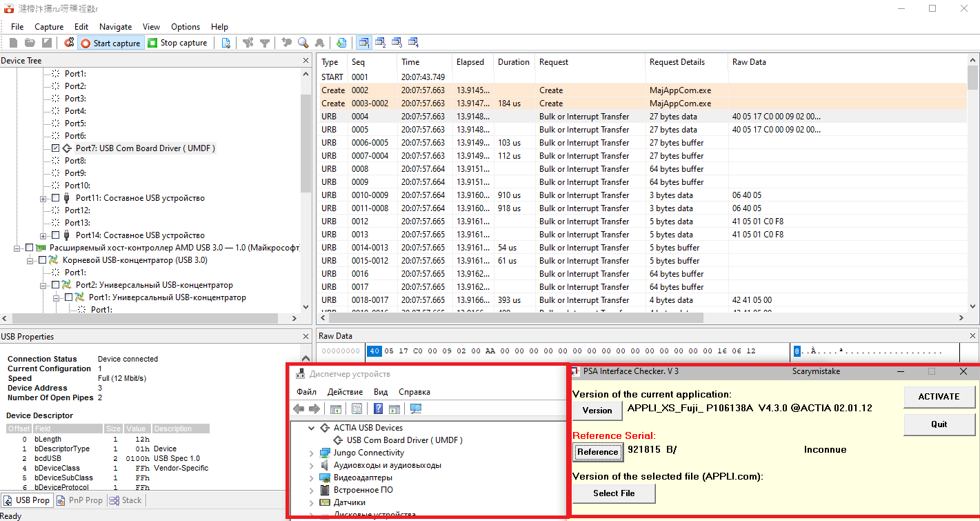
Task: Click the New document toolbar icon
Action: [x=13, y=43]
